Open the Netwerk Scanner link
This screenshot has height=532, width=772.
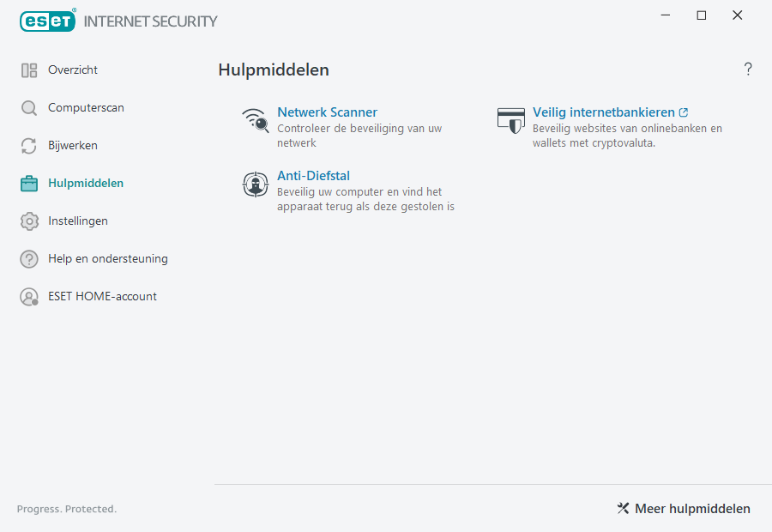tap(327, 112)
